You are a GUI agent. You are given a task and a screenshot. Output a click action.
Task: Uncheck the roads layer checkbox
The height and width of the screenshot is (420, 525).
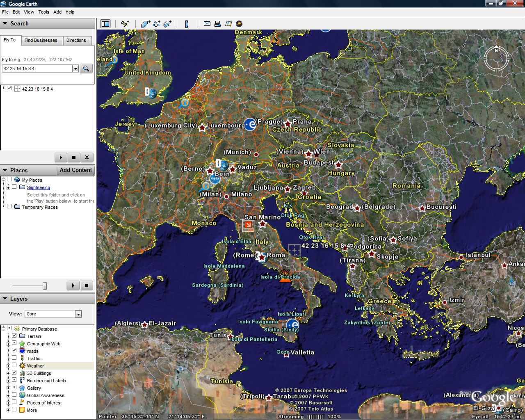14,351
